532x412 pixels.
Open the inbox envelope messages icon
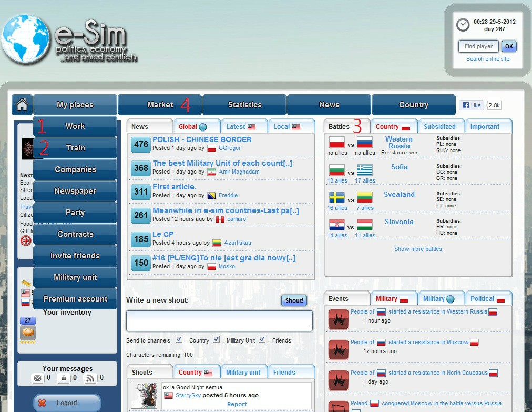tap(37, 378)
